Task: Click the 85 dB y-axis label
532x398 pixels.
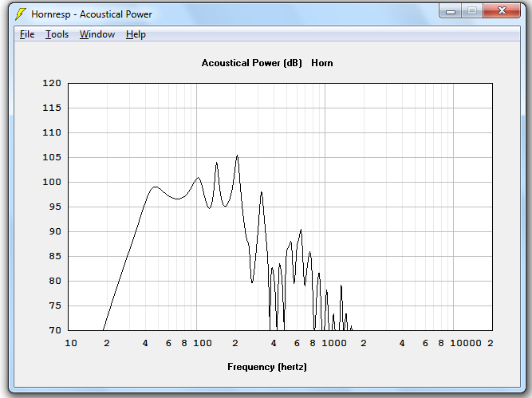Action: [55, 256]
